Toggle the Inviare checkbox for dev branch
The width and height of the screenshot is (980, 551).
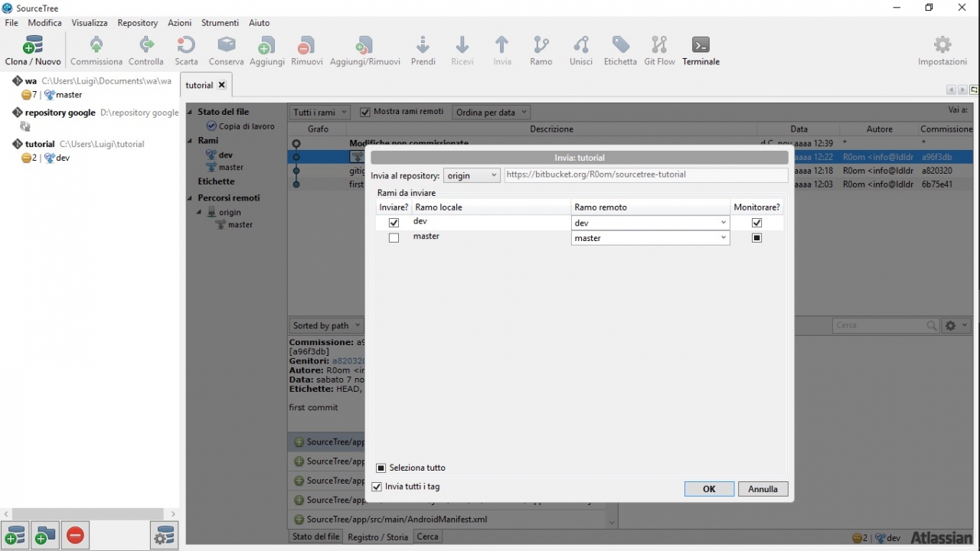[x=394, y=223]
